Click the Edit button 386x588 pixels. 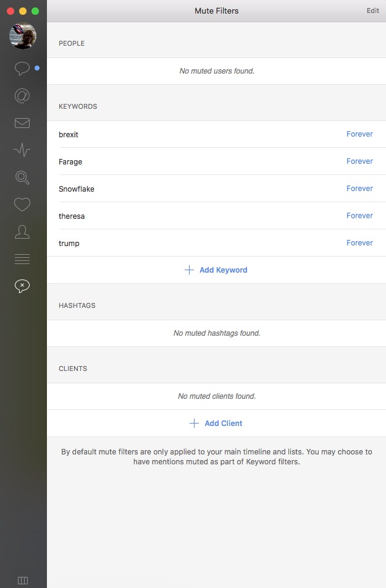click(x=372, y=11)
